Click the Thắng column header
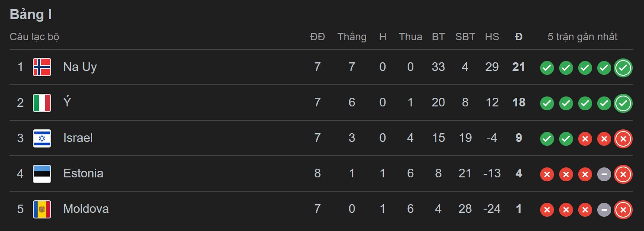The height and width of the screenshot is (231, 644). [352, 37]
